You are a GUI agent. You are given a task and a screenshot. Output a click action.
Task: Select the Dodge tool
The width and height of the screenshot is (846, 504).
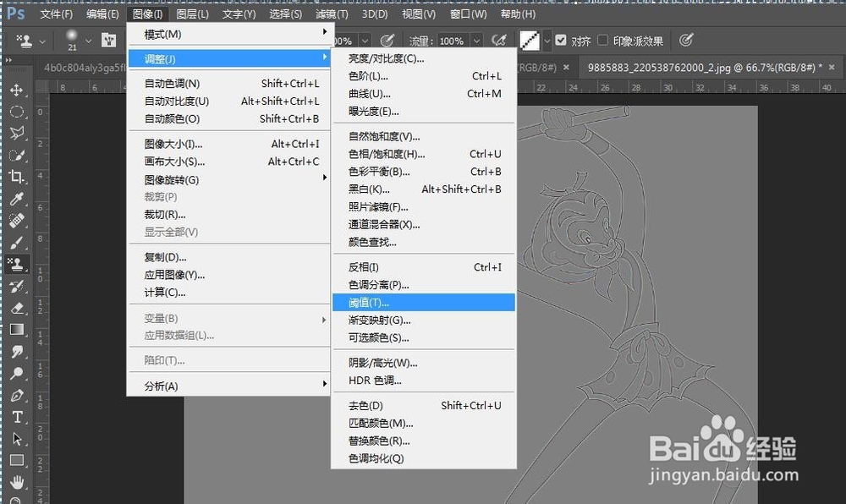17,373
